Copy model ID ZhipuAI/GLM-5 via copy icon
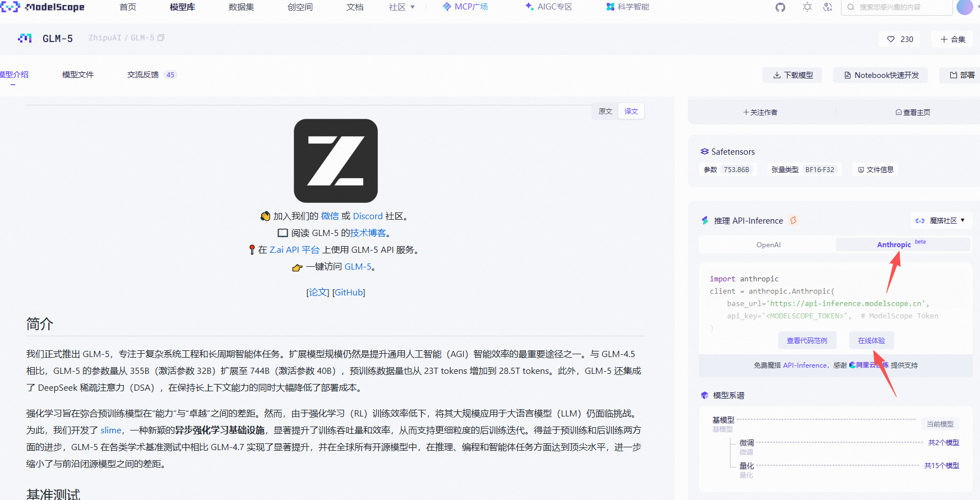980x500 pixels. [161, 38]
